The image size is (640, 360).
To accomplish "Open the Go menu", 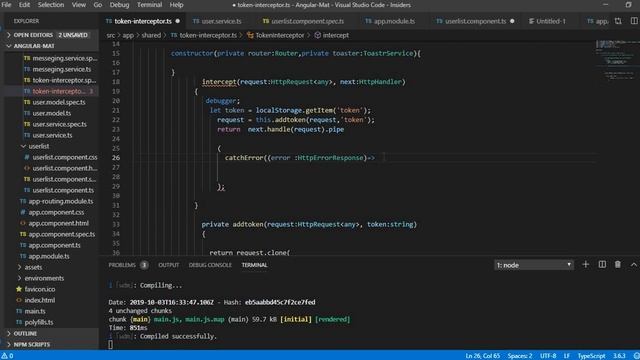I will (x=98, y=5).
